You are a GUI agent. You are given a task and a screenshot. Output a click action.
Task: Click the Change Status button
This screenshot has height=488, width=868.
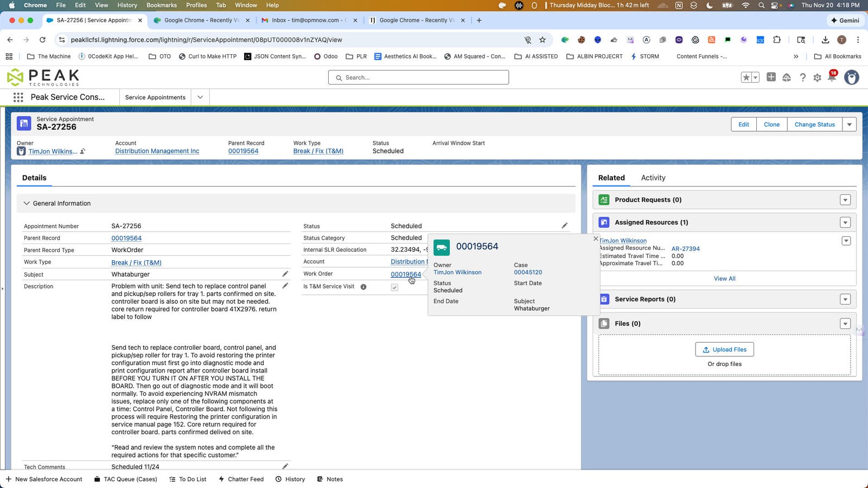pyautogui.click(x=815, y=125)
